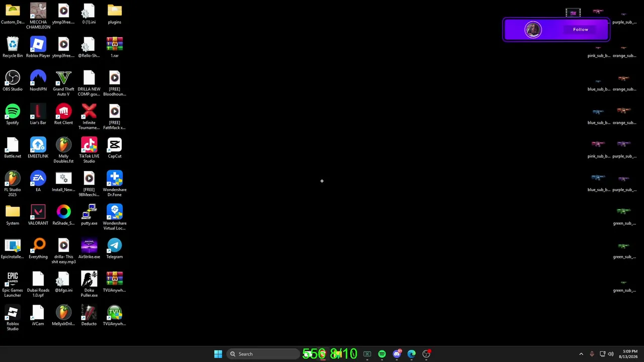This screenshot has height=362, width=644.
Task: Launch the OBS Studio desktop shortcut
Action: click(x=13, y=81)
